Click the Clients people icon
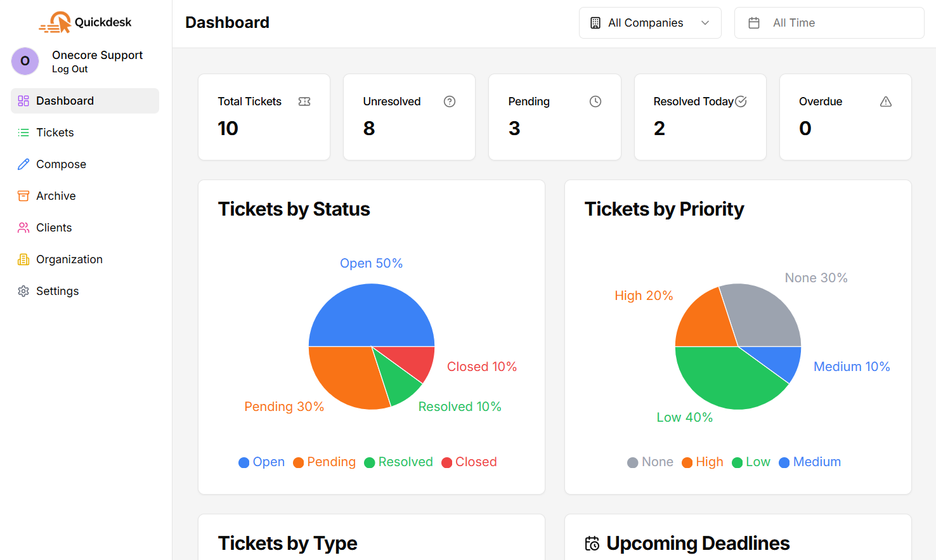Image resolution: width=936 pixels, height=560 pixels. (x=23, y=227)
